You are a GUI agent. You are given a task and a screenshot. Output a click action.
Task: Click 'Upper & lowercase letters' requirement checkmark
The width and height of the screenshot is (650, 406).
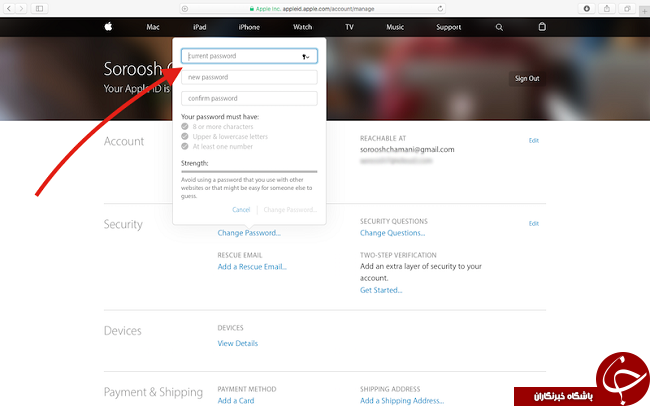click(x=185, y=136)
